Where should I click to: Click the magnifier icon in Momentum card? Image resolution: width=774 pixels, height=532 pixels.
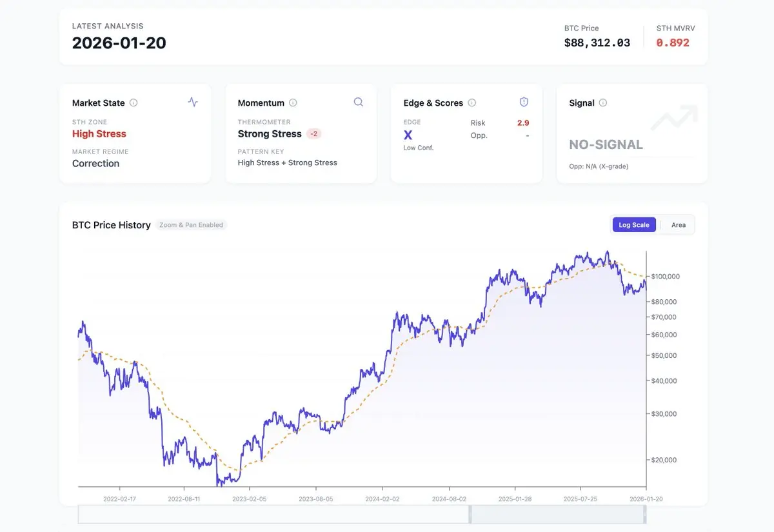[x=359, y=102]
